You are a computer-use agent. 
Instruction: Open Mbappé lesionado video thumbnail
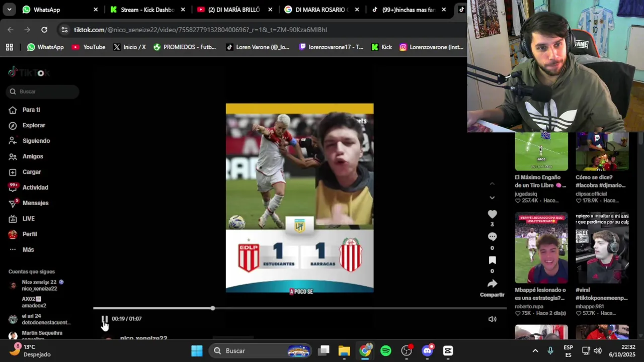541,248
